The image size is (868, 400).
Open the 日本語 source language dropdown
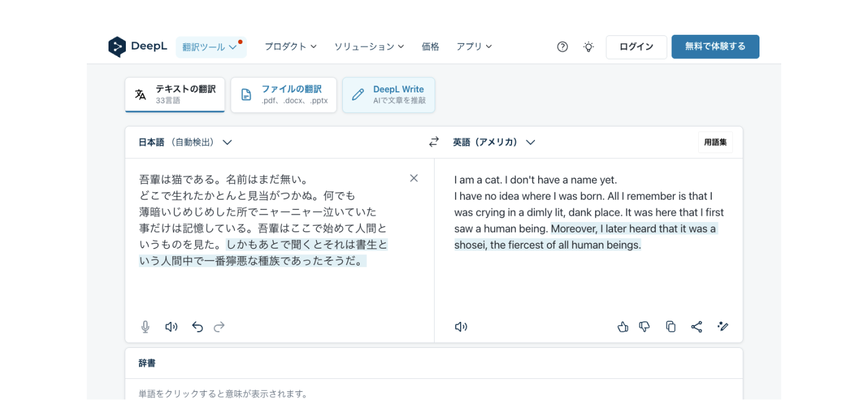pos(185,142)
